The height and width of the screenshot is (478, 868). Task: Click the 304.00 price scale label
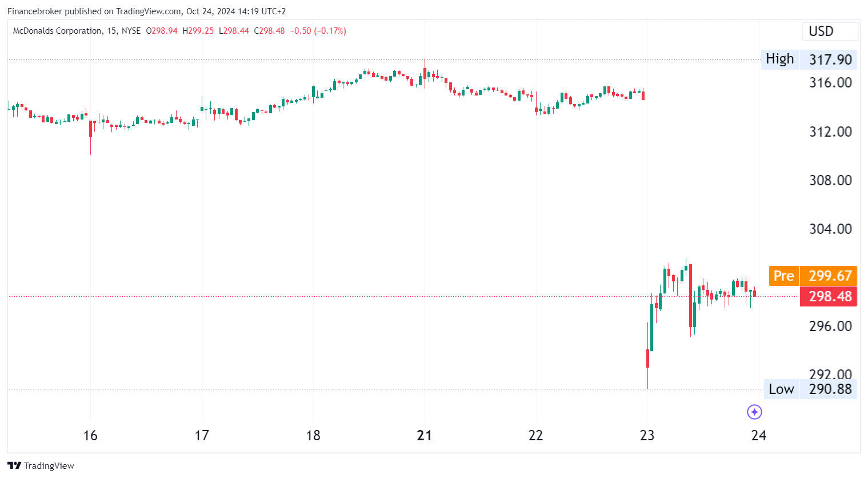click(830, 229)
